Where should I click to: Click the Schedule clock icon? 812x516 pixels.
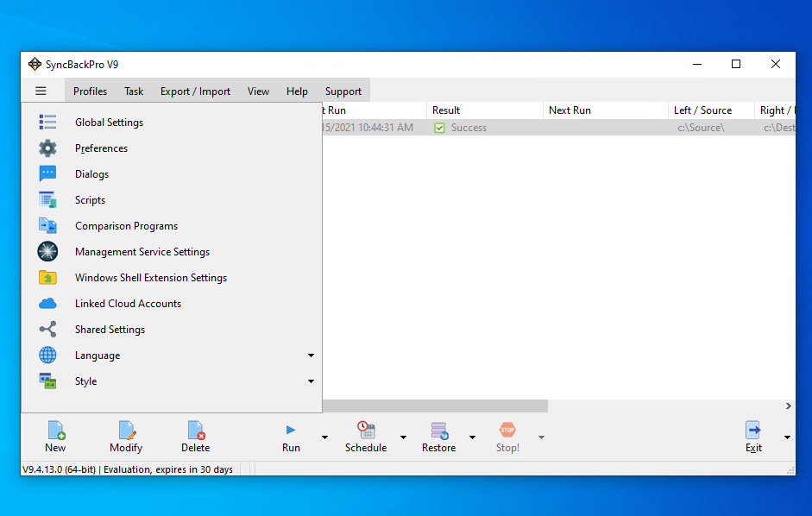tap(366, 430)
